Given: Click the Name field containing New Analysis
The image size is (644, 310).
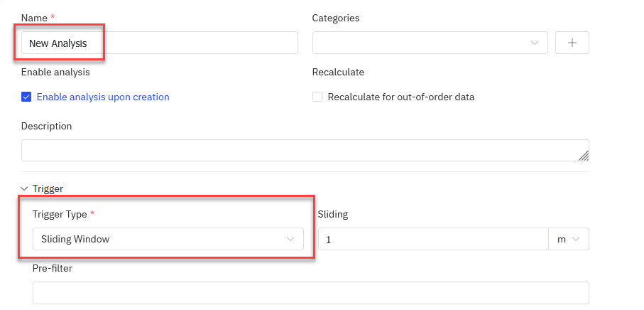Looking at the screenshot, I should click(159, 43).
